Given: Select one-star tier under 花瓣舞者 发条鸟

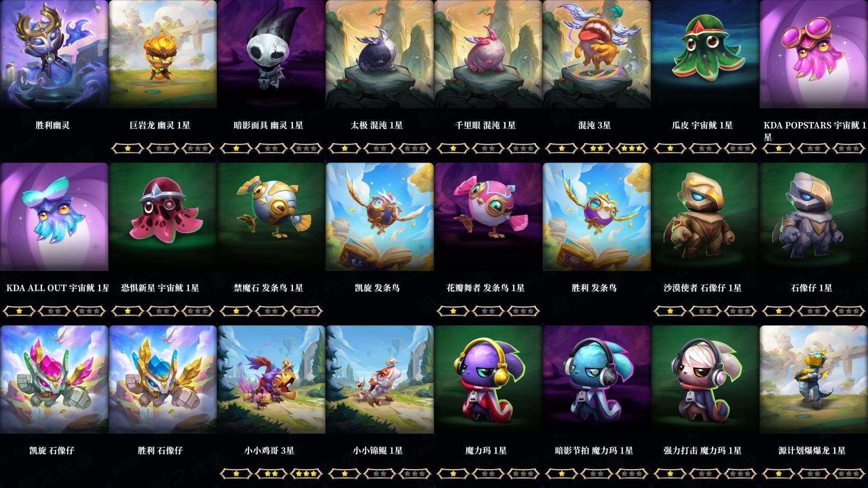Looking at the screenshot, I should [453, 311].
